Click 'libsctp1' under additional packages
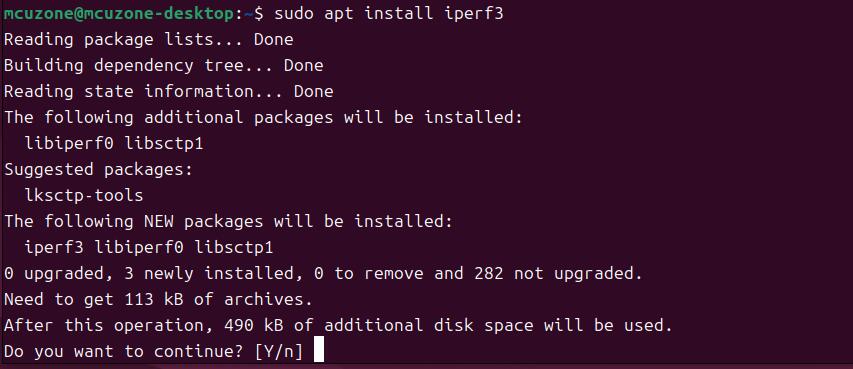 pyautogui.click(x=164, y=144)
